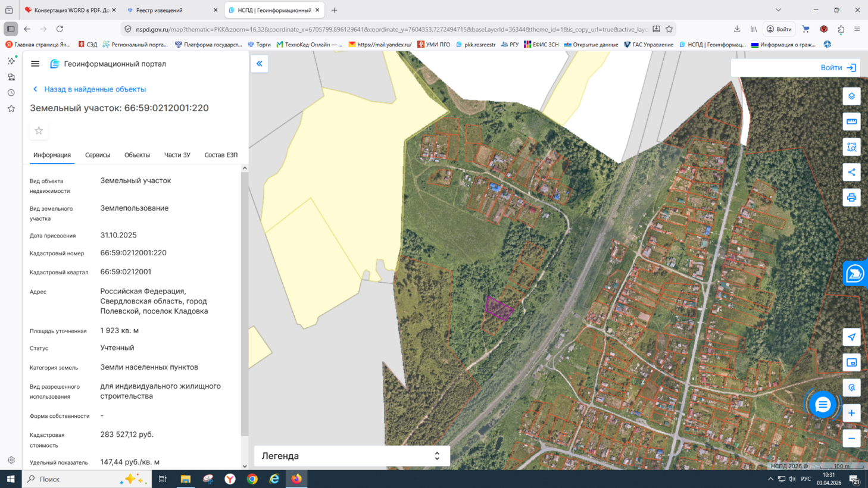Screen dimensions: 868x488
Task: Collapse the left information panel
Action: [260, 64]
